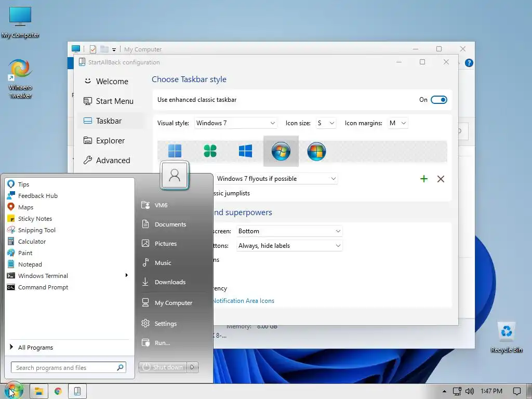Choose the green clover start button icon
Screen dimensions: 532x399
click(x=210, y=151)
